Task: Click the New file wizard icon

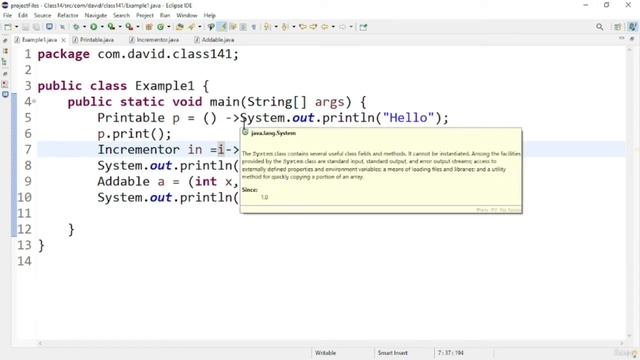Action: [8, 27]
